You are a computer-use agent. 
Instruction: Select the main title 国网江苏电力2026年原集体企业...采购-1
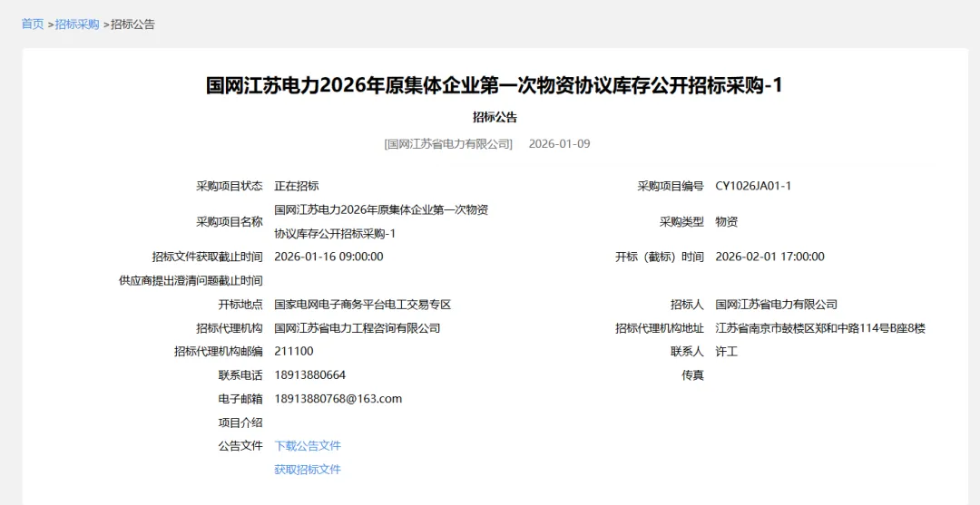tap(495, 85)
